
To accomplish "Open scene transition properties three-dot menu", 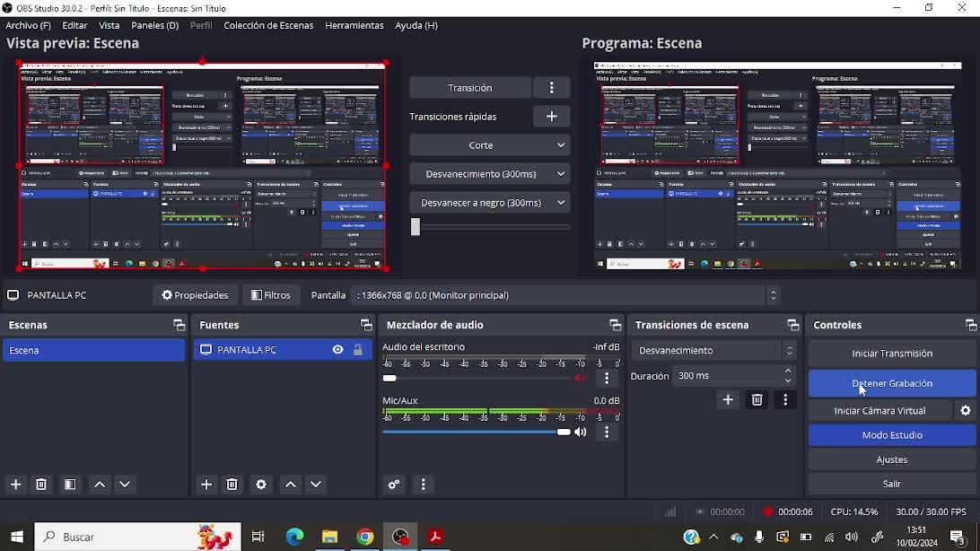I will 785,400.
